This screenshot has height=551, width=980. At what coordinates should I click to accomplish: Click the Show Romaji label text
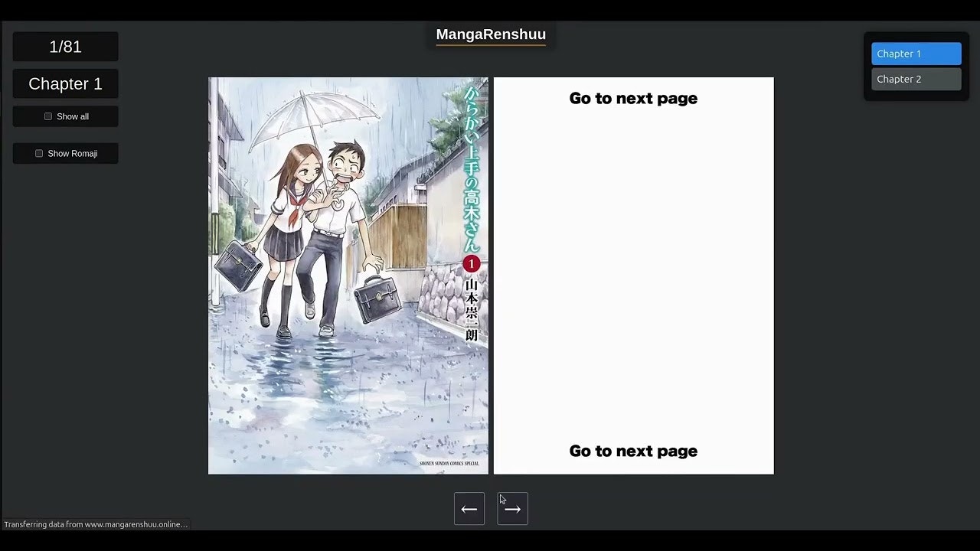(x=73, y=153)
